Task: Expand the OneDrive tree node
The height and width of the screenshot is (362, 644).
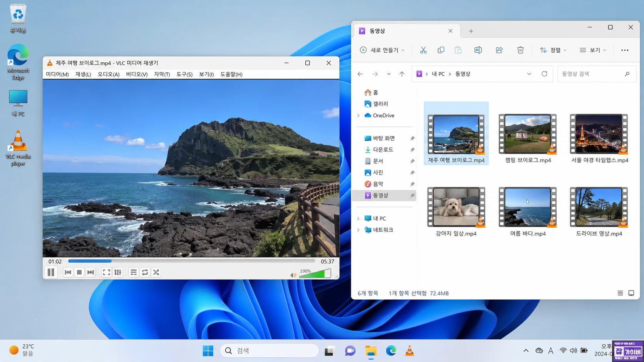Action: click(x=358, y=115)
